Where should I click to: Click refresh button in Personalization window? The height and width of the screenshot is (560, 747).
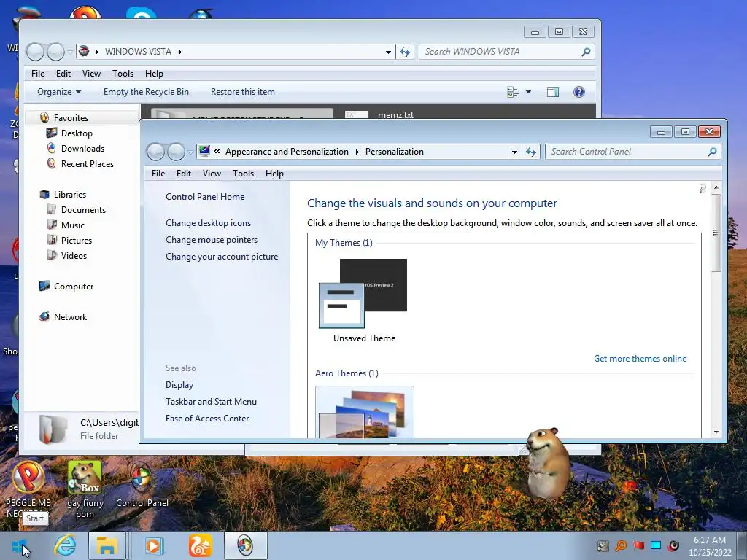(x=531, y=152)
